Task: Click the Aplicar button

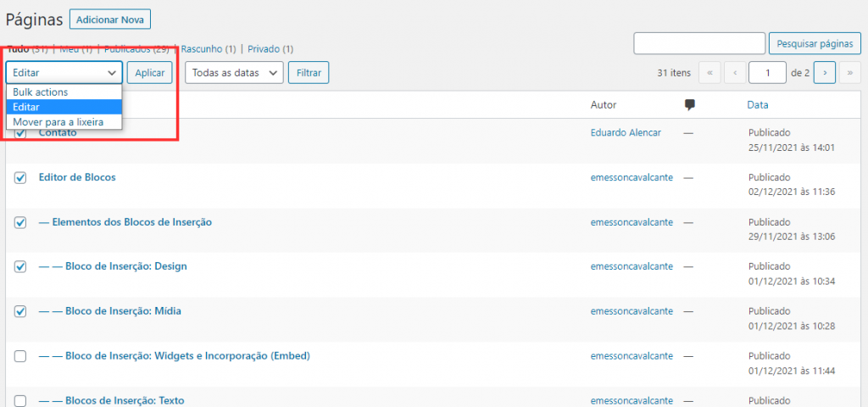Action: pyautogui.click(x=150, y=73)
